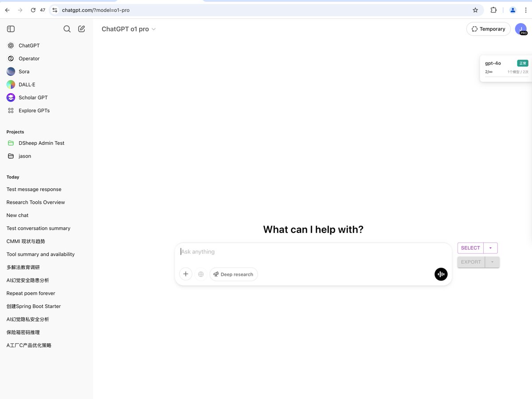
Task: Open 多解法教育调研 chat
Action: click(x=47, y=267)
